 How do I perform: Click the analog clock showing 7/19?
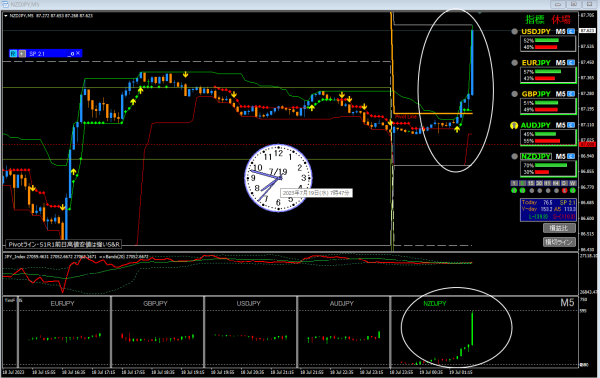[x=278, y=178]
